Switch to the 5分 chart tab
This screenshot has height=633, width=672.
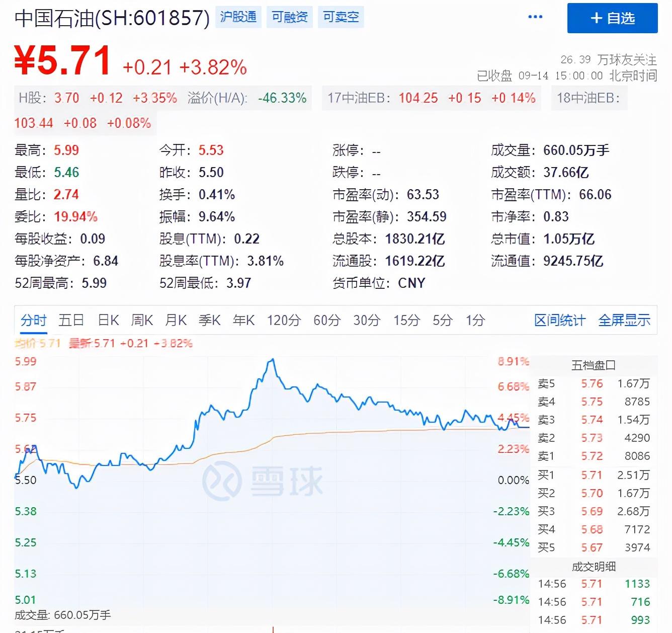pos(443,321)
